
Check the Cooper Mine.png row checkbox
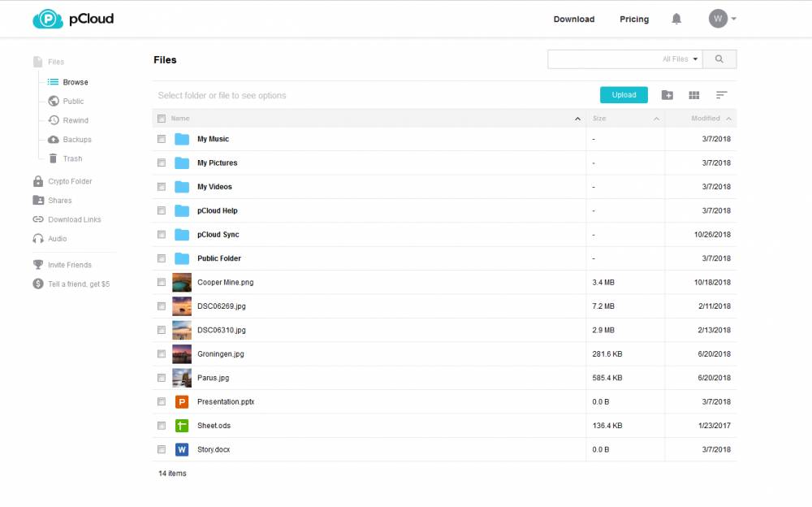pos(162,282)
